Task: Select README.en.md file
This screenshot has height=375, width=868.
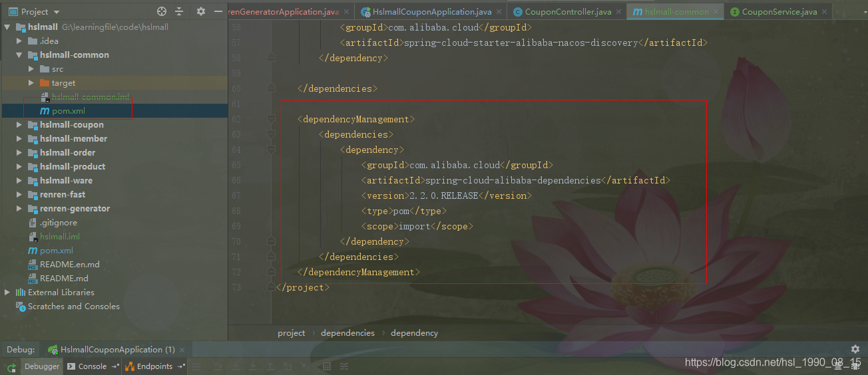Action: [70, 265]
